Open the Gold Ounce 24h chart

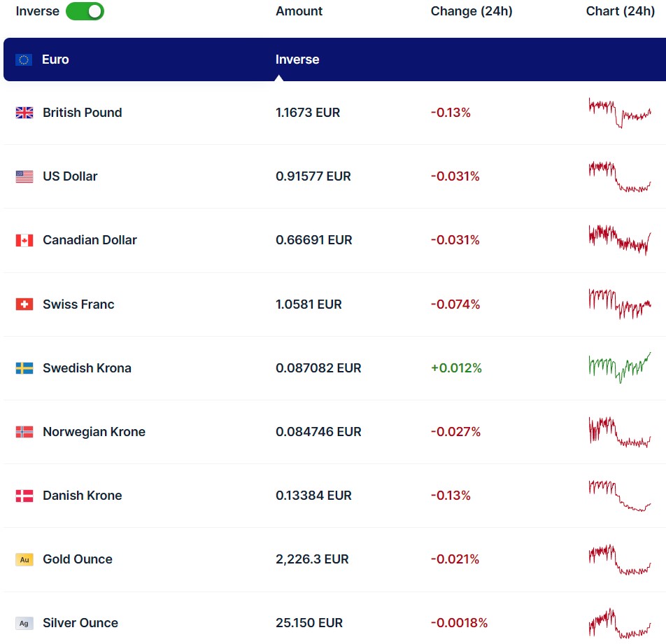(x=620, y=559)
